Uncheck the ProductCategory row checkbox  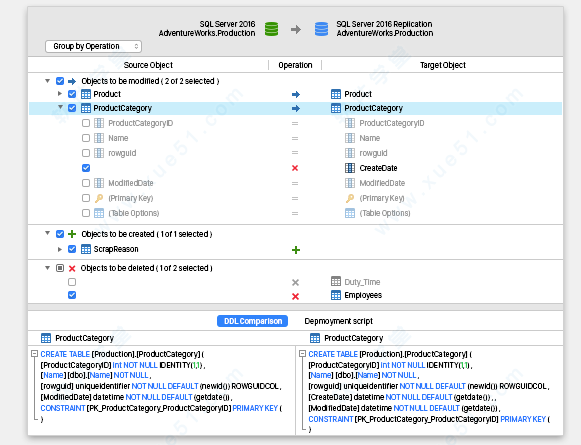(x=72, y=108)
